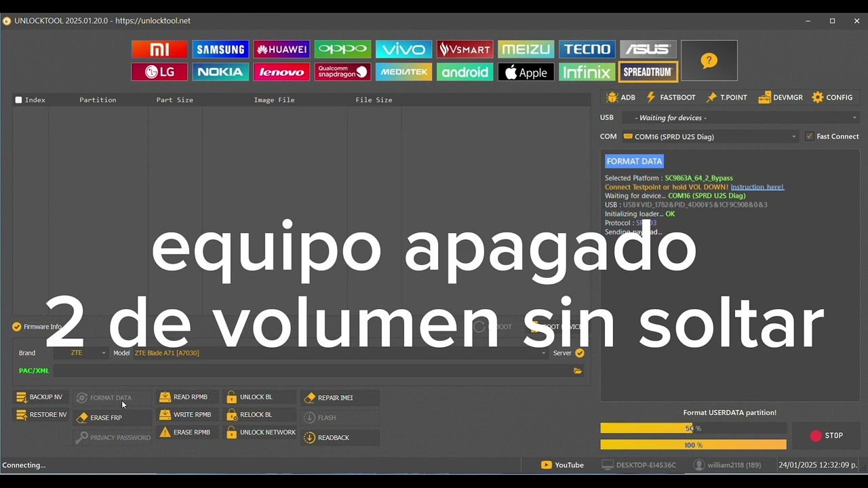Click into the PAC/XML path field
The width and height of the screenshot is (868, 488).
312,371
